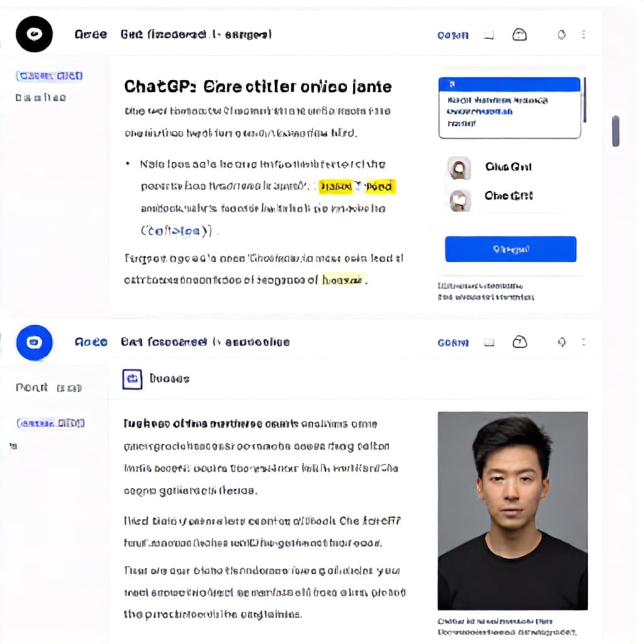This screenshot has width=644, height=644.
Task: Click caption text under portrait photo
Action: [508, 627]
